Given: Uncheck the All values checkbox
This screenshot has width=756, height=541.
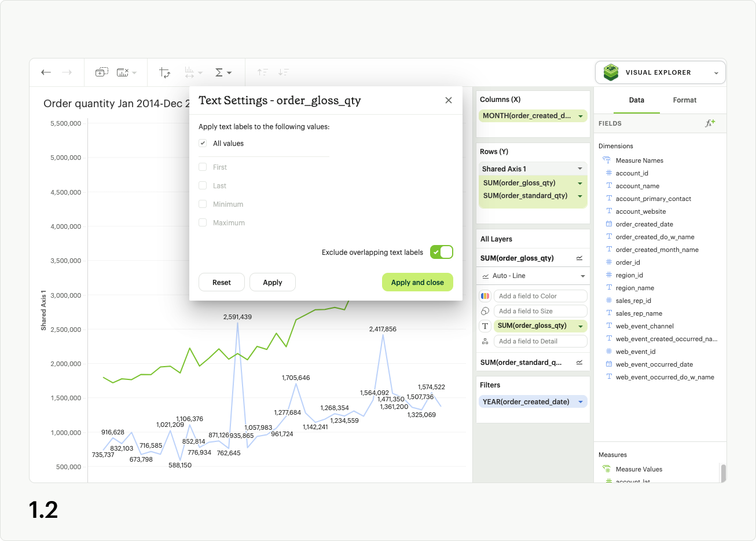Looking at the screenshot, I should pyautogui.click(x=203, y=144).
